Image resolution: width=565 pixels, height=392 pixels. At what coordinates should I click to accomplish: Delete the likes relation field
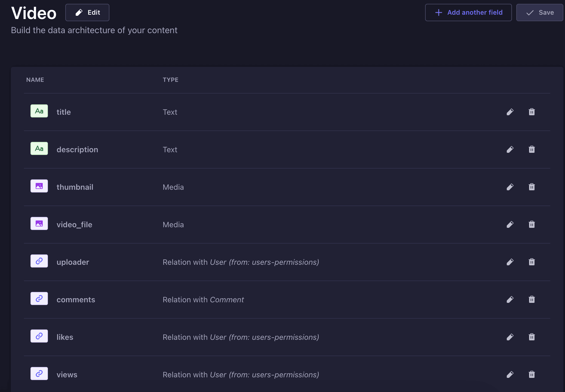pos(532,337)
